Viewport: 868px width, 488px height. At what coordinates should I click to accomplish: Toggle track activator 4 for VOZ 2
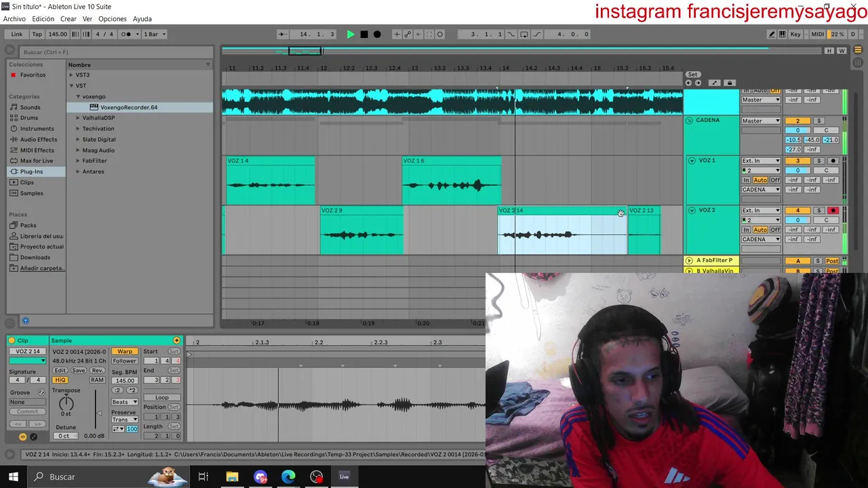coord(797,211)
